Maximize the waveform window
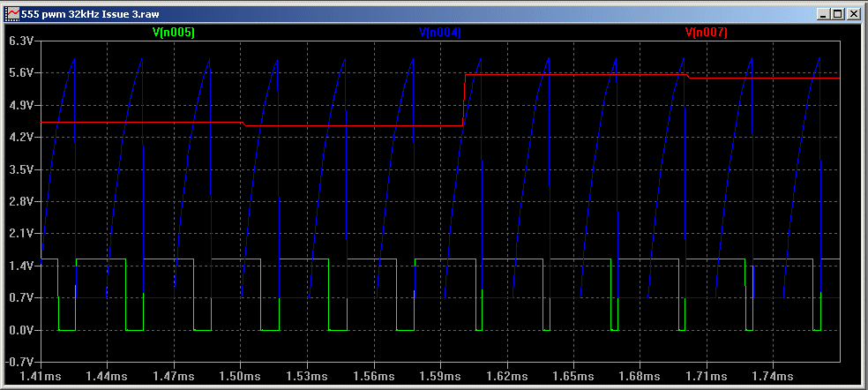 pos(837,14)
